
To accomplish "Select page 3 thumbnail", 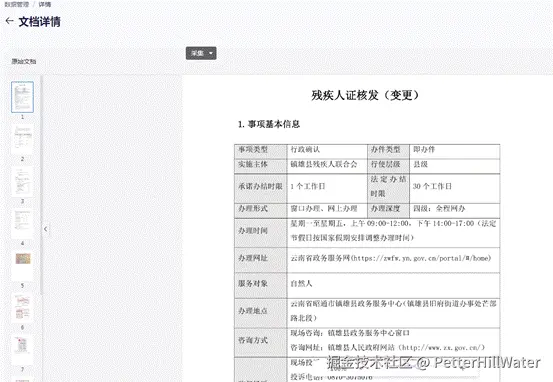I will point(22,181).
